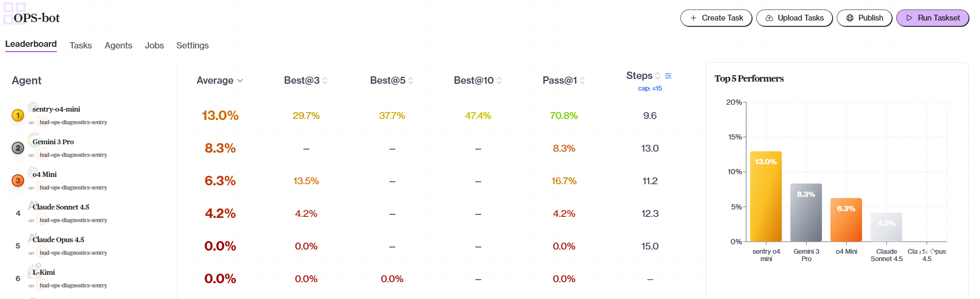Click the Claude Sonnet 4.5 agent logo icon
980x299 pixels.
(x=33, y=205)
